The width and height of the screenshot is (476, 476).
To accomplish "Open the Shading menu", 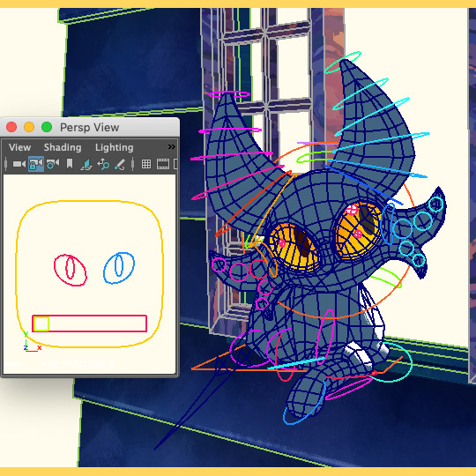I will pyautogui.click(x=63, y=147).
